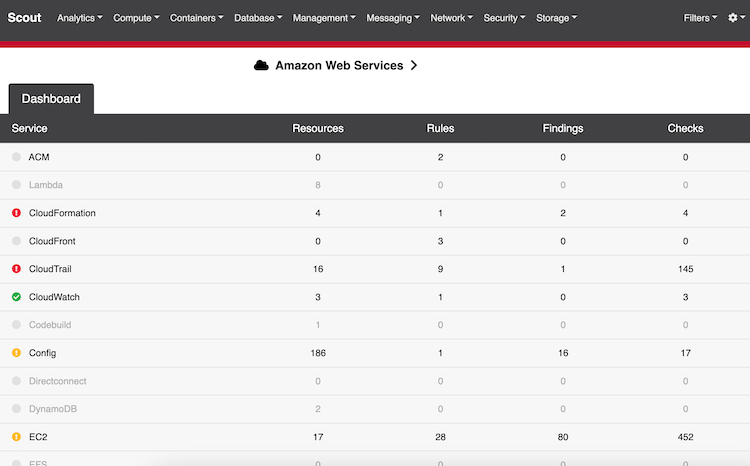Click the chevron after Amazon Web Services
750x466 pixels.
414,65
